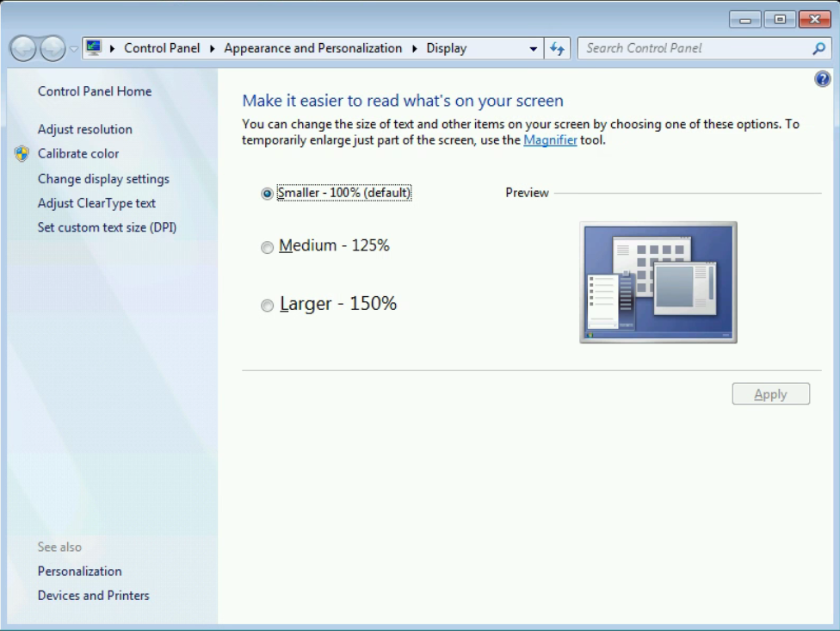The image size is (840, 631).
Task: Open Adjust ClearType text
Action: [x=96, y=203]
